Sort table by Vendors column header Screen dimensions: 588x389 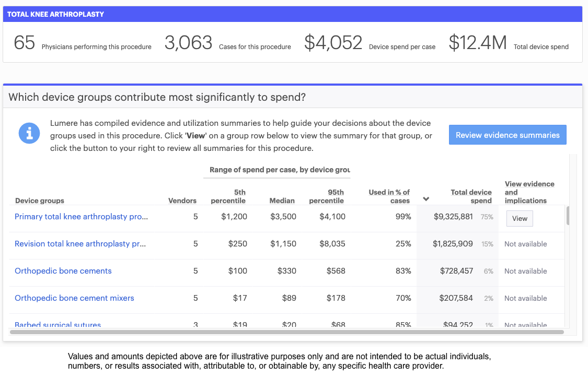point(182,201)
